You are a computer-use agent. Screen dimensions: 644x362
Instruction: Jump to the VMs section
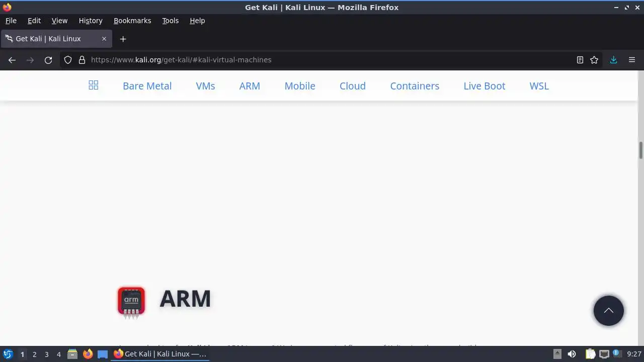coord(205,86)
